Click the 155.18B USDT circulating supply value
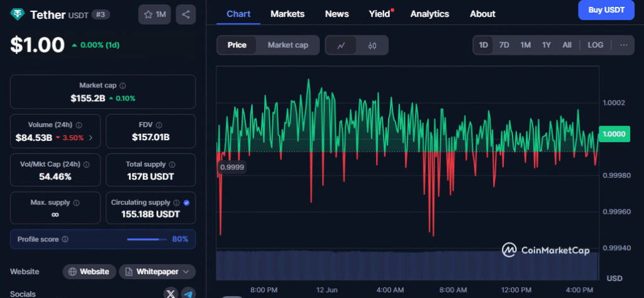 [150, 214]
